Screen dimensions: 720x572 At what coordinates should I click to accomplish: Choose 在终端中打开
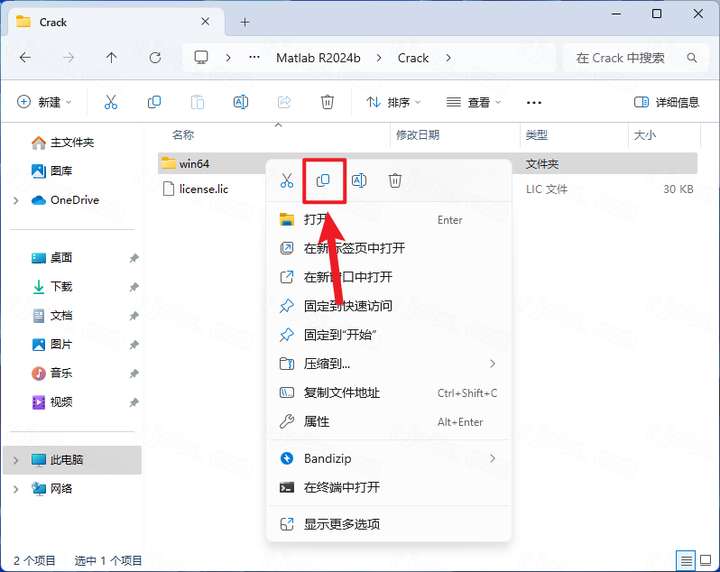tap(388, 487)
